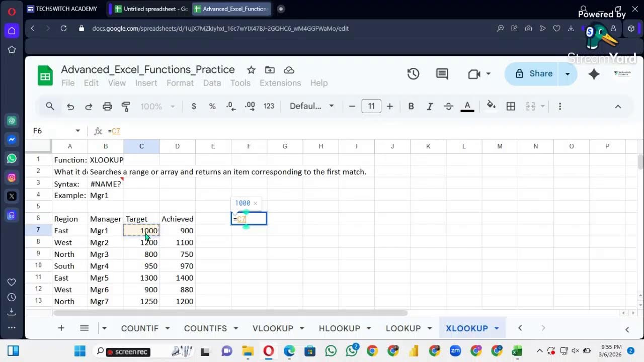Format as percent icon

point(212,106)
